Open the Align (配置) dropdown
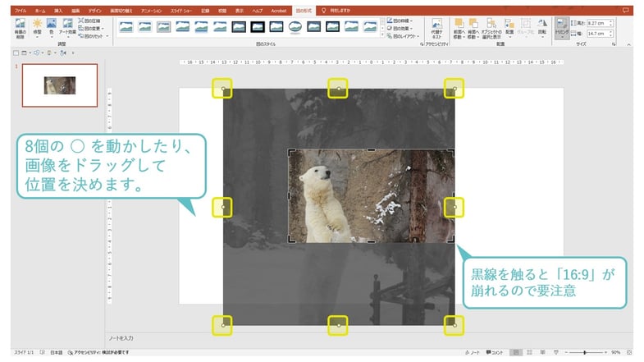Viewport: 644px width, 362px height. pos(509,28)
